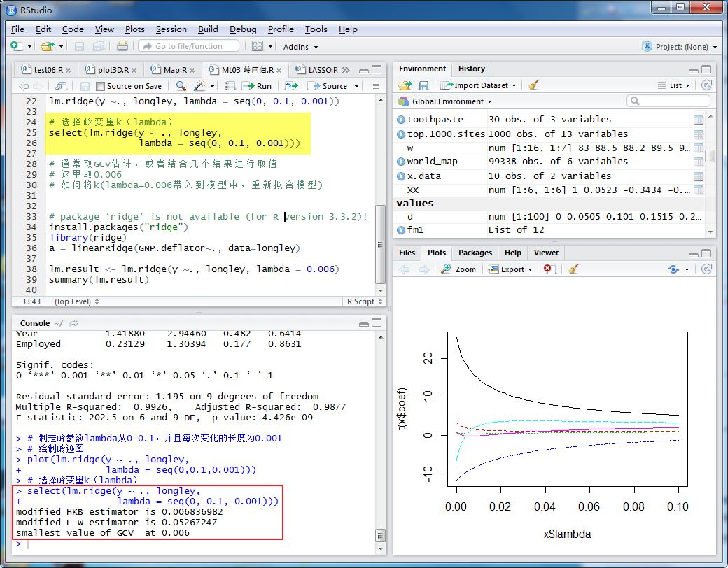Save workspace using Environment floppy disk icon
The image size is (728, 568).
pos(423,85)
